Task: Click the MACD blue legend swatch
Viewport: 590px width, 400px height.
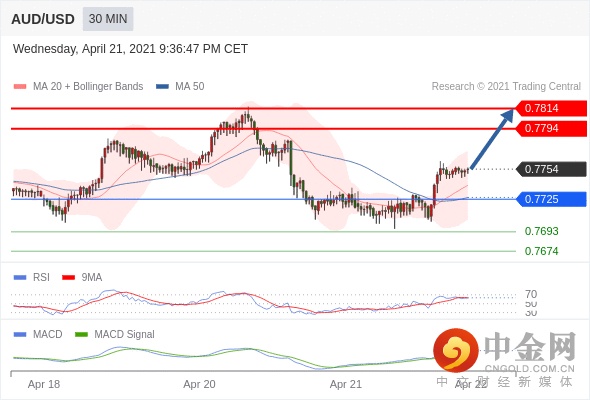Action: coord(20,334)
